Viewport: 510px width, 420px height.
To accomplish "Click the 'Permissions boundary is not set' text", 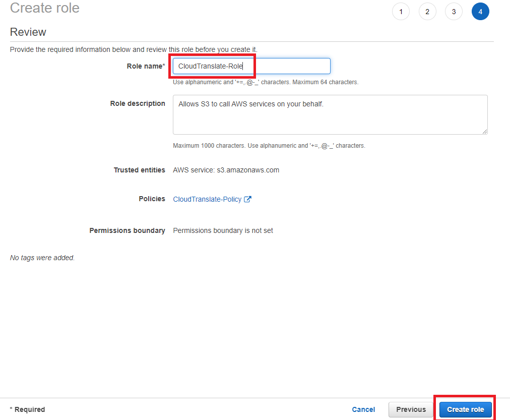I will [223, 230].
